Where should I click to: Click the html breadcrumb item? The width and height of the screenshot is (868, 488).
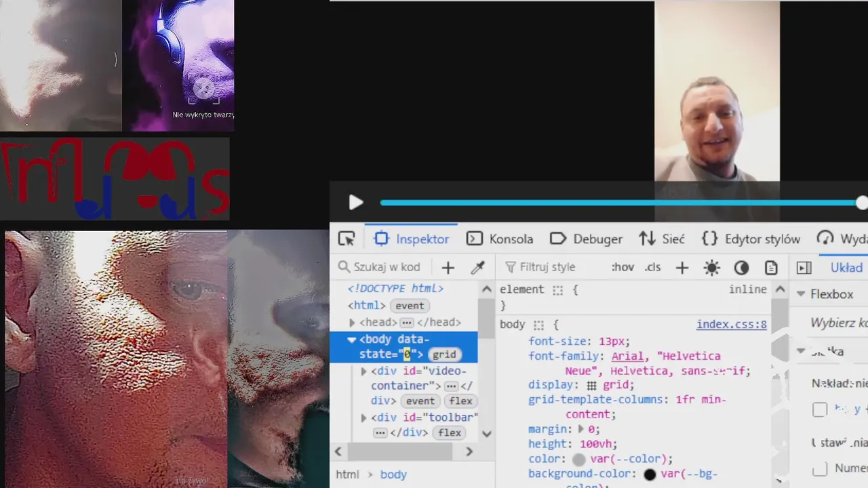[x=347, y=474]
